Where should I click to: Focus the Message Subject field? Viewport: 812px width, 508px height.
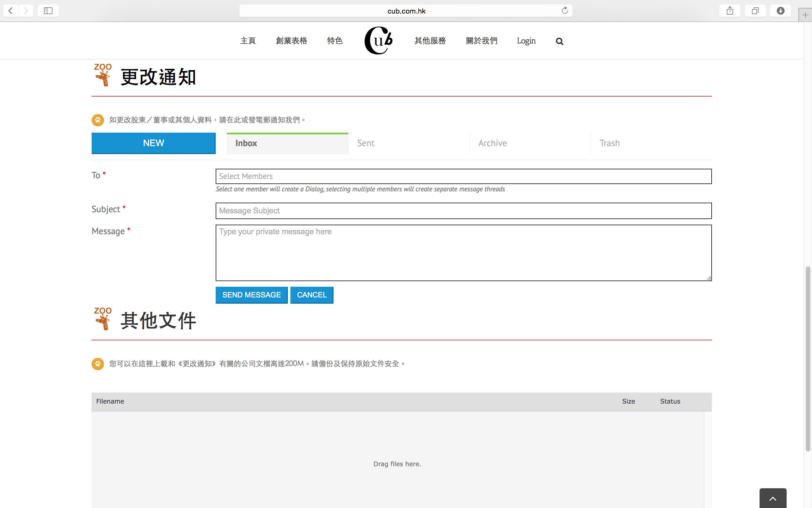click(x=464, y=211)
